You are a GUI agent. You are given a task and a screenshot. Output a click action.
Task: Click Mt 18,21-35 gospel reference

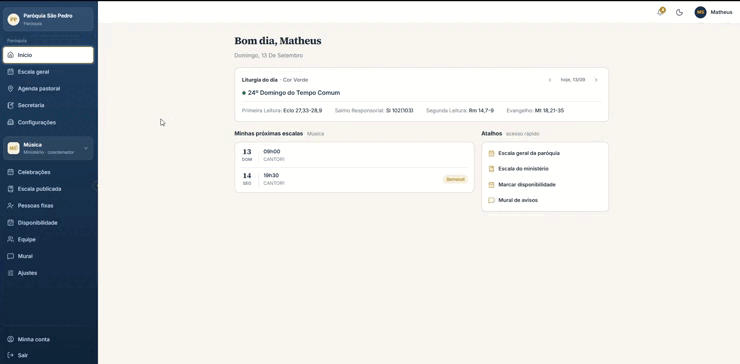pos(549,110)
